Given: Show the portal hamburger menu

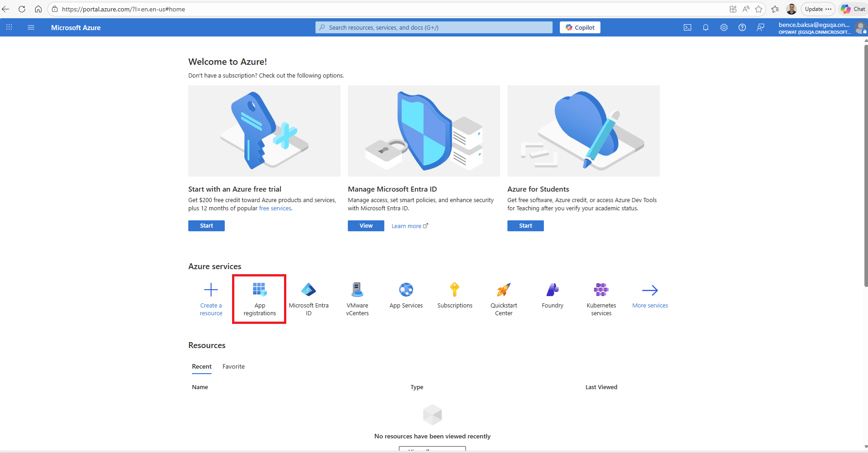Looking at the screenshot, I should [x=31, y=27].
